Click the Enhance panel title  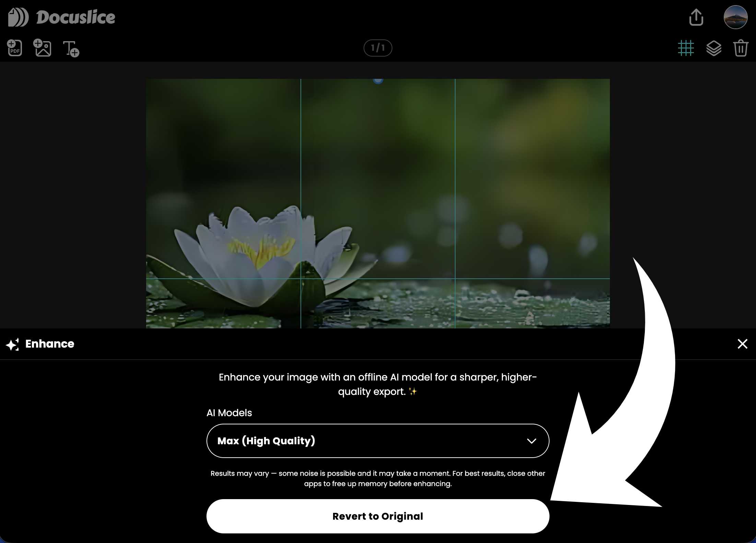50,344
